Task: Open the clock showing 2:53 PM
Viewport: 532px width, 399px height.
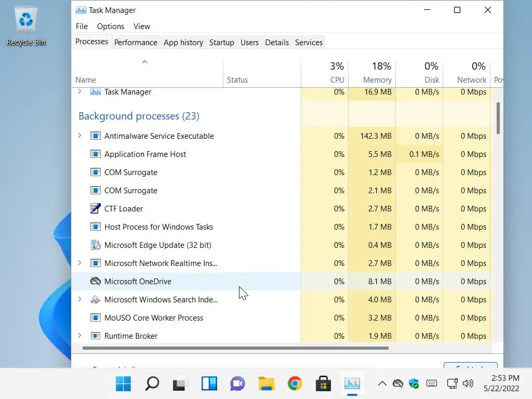Action: pyautogui.click(x=501, y=383)
